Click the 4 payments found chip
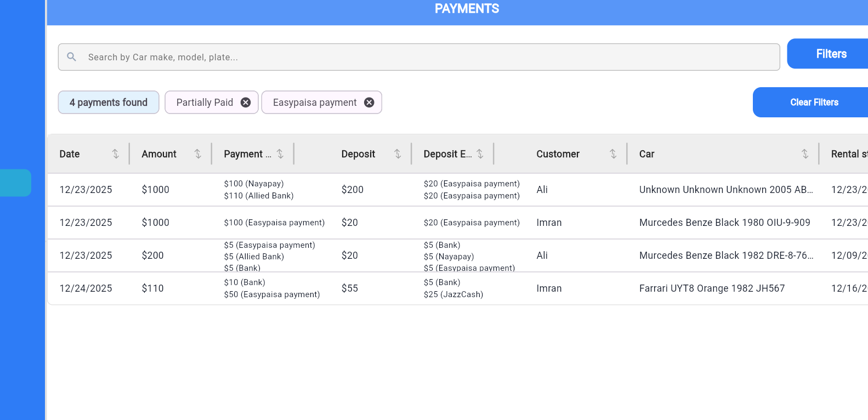This screenshot has height=420, width=868. (109, 103)
